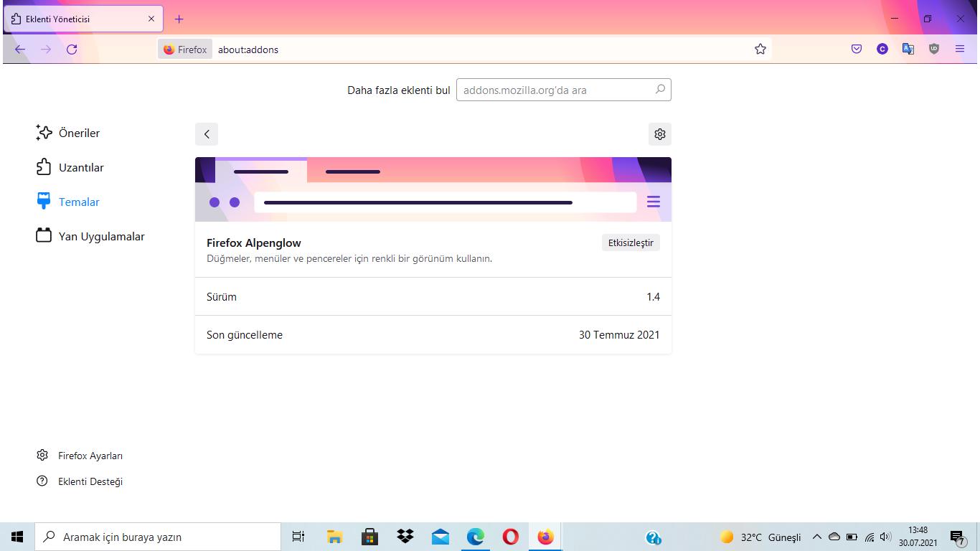The image size is (980, 551).
Task: Open the Firefox Ayarları link
Action: pos(80,456)
